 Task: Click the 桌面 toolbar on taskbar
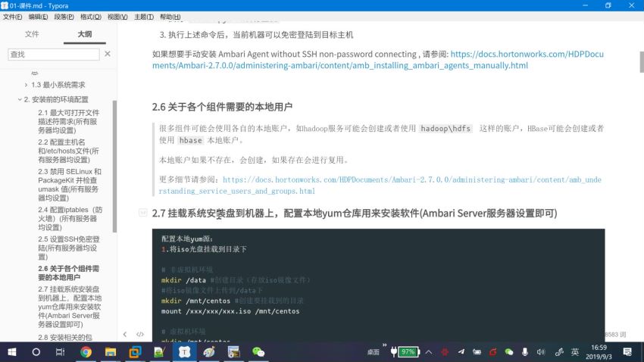click(373, 352)
